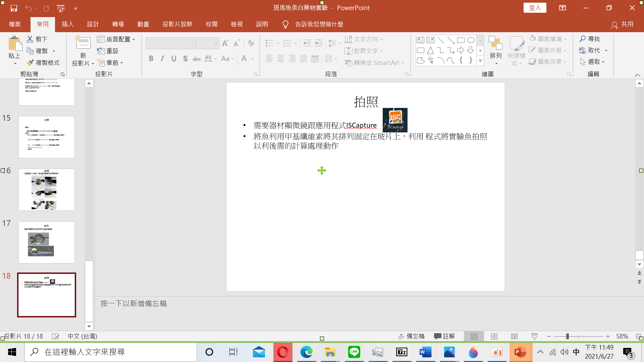Switch to Transitions (轉場) tab
Image resolution: width=644 pixels, height=362 pixels.
pos(118,24)
